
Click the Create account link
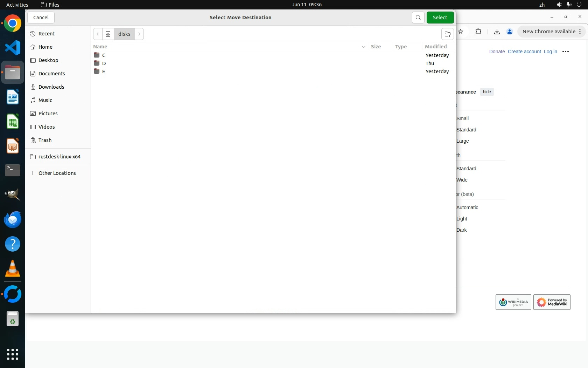click(x=524, y=52)
